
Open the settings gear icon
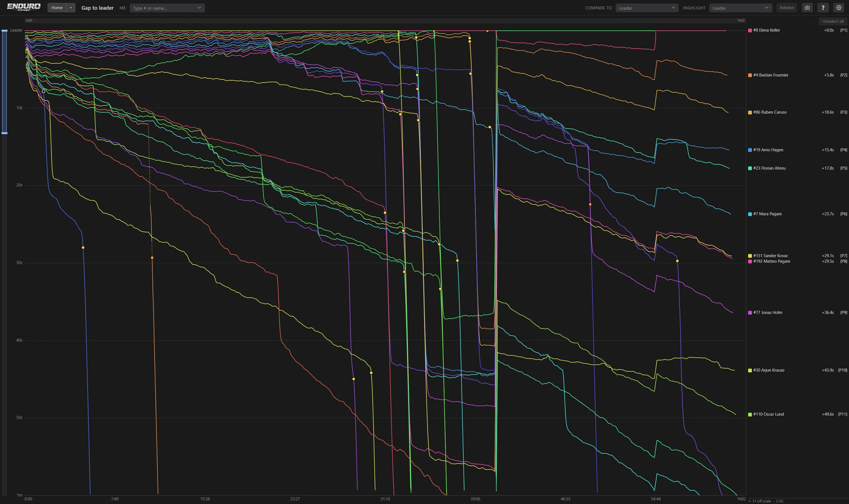click(839, 8)
